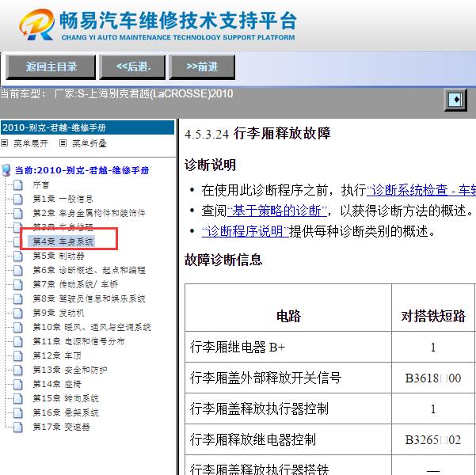
Task: Click the page icon next to 第5章
Action: pyautogui.click(x=18, y=256)
